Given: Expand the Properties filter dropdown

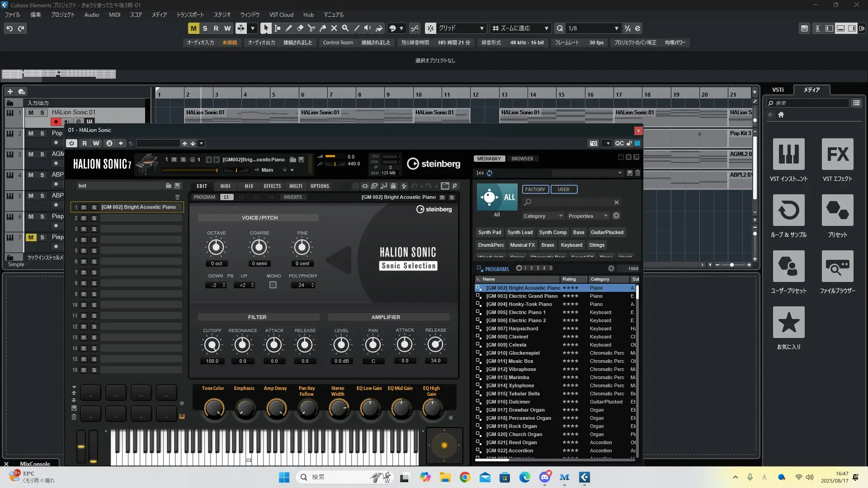Looking at the screenshot, I should pos(588,216).
